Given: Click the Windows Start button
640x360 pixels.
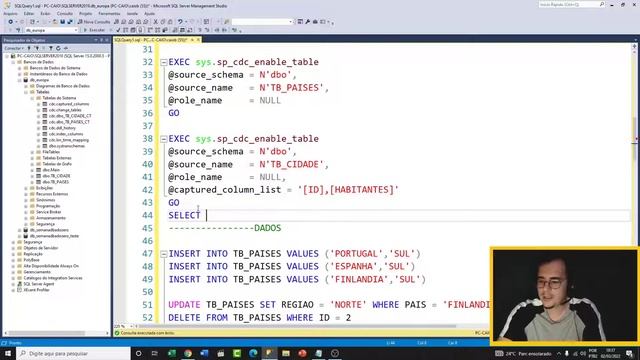Looking at the screenshot, I should click(8, 353).
